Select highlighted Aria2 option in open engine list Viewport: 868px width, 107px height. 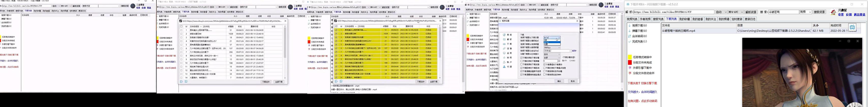[x=552, y=42]
